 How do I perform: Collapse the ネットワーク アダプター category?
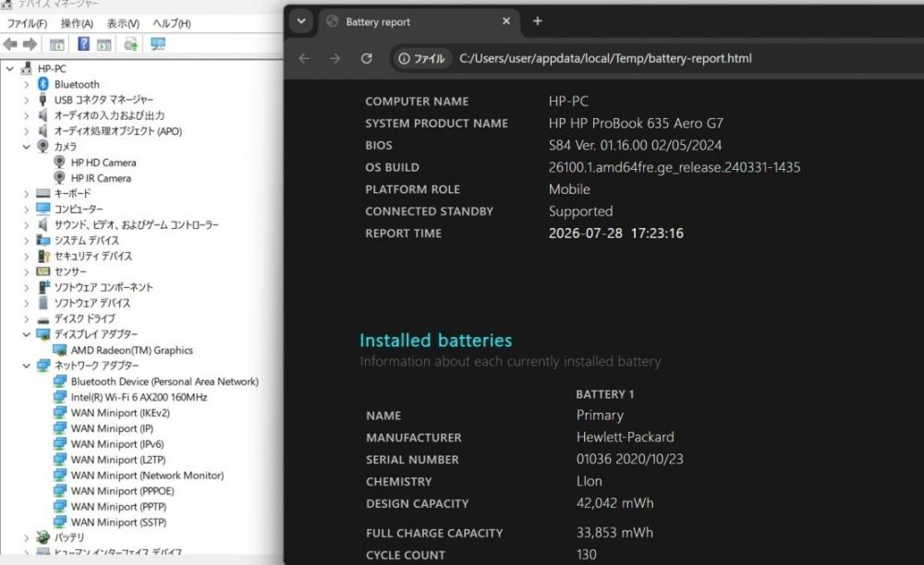coord(27,366)
